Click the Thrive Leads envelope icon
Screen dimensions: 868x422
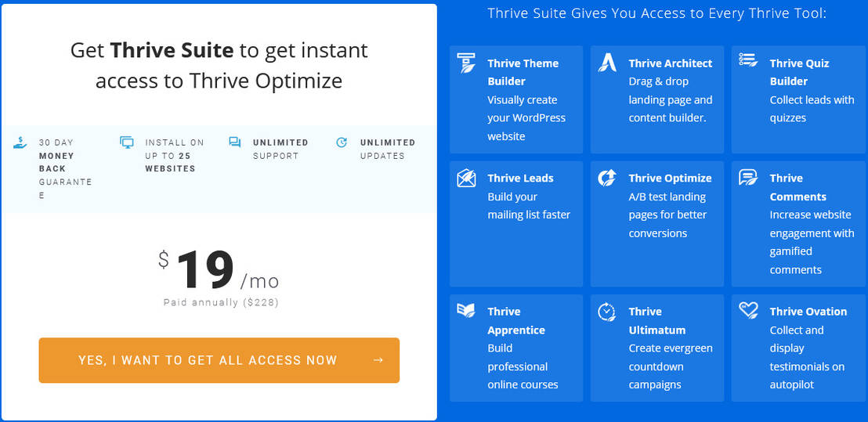point(466,178)
